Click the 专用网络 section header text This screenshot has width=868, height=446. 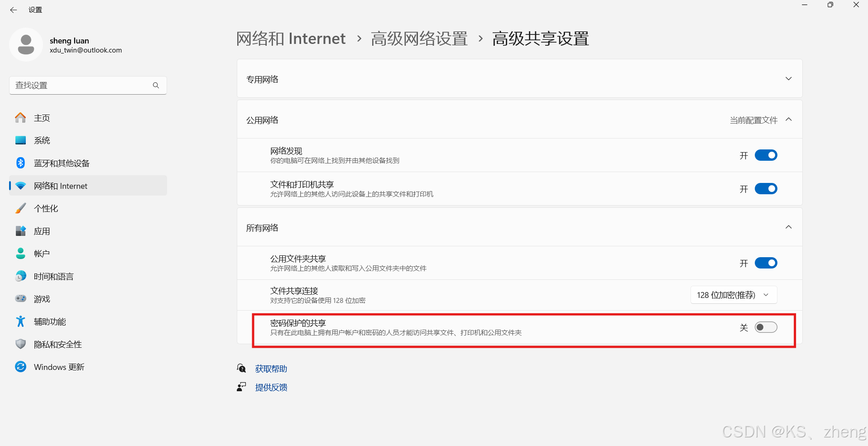click(x=262, y=79)
